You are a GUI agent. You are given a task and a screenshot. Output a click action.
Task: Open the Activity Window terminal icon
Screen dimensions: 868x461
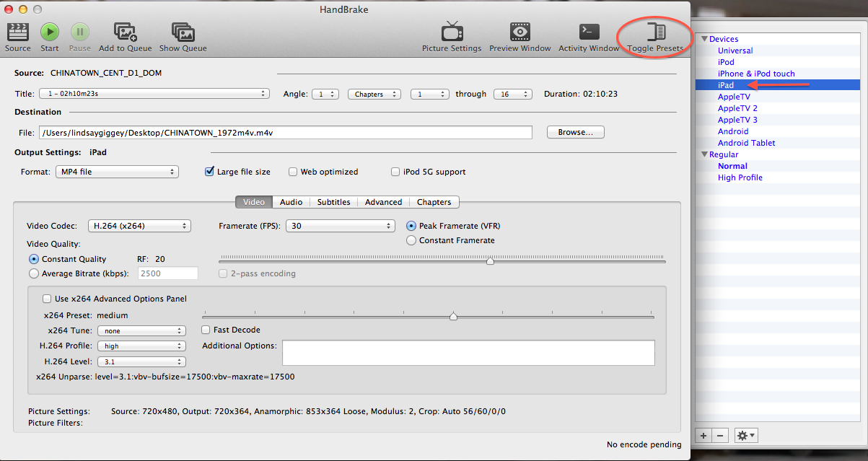(589, 32)
